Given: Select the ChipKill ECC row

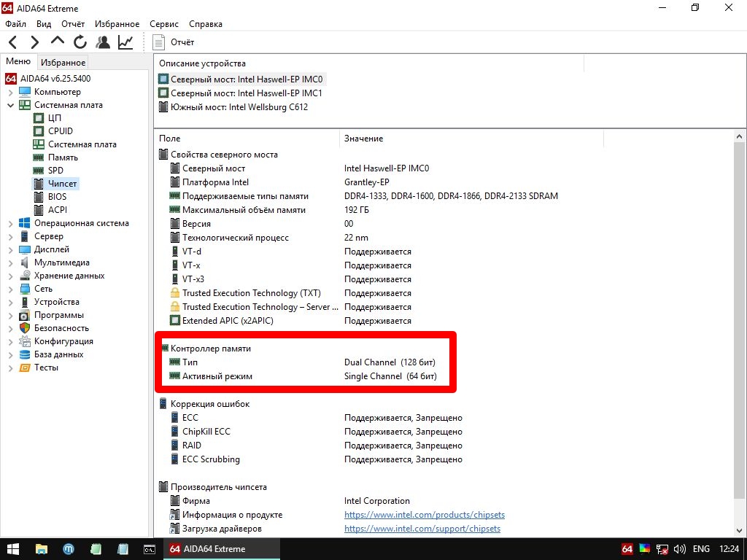Looking at the screenshot, I should coord(315,432).
